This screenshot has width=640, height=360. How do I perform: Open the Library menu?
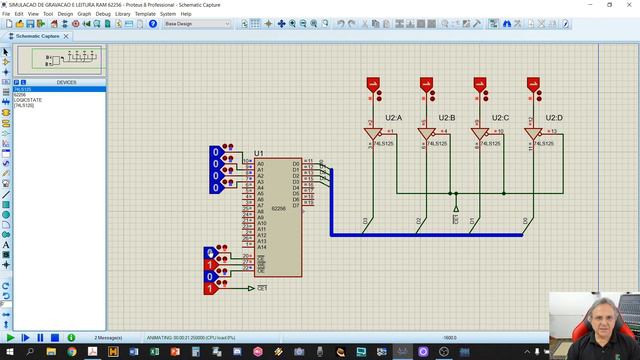(x=122, y=14)
